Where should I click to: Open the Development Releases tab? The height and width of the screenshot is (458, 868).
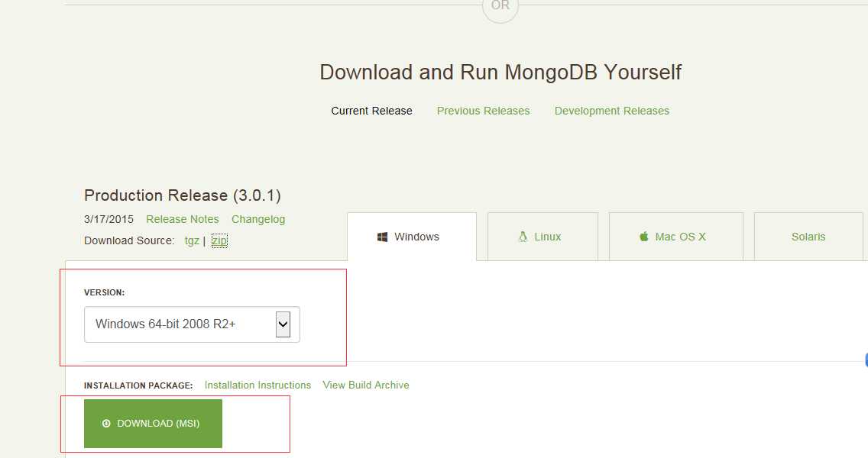(612, 111)
